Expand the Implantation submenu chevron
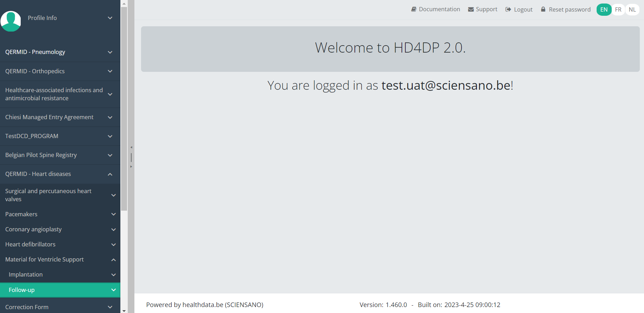The width and height of the screenshot is (644, 313). [113, 275]
